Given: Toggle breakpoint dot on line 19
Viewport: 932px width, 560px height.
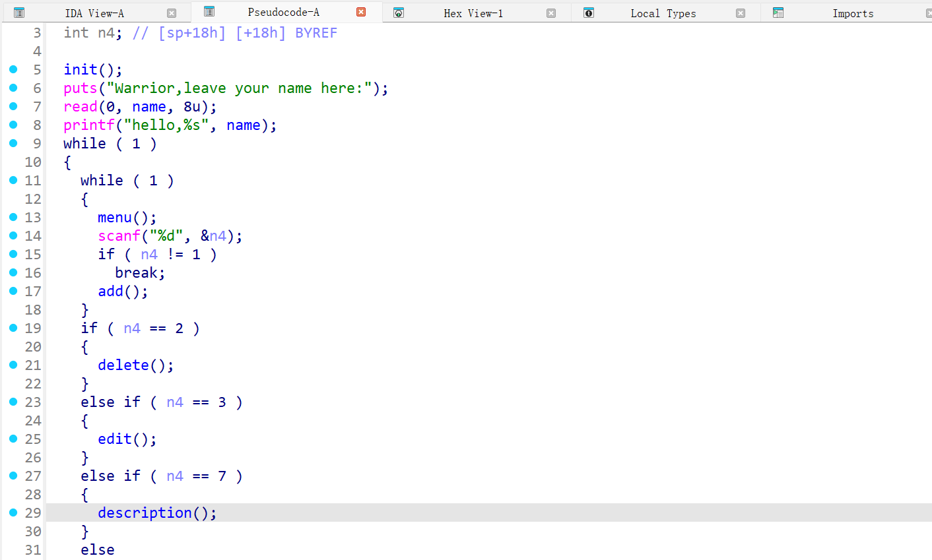Looking at the screenshot, I should 13,328.
